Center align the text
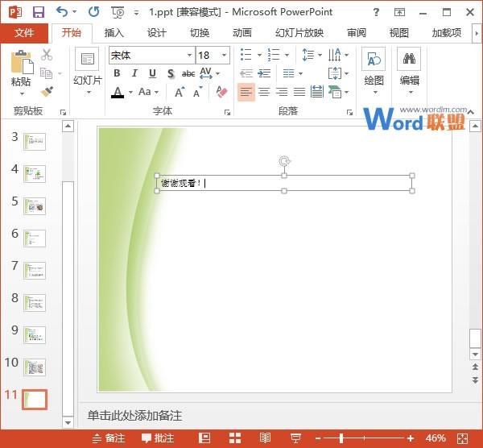The width and height of the screenshot is (483, 448). [x=264, y=92]
